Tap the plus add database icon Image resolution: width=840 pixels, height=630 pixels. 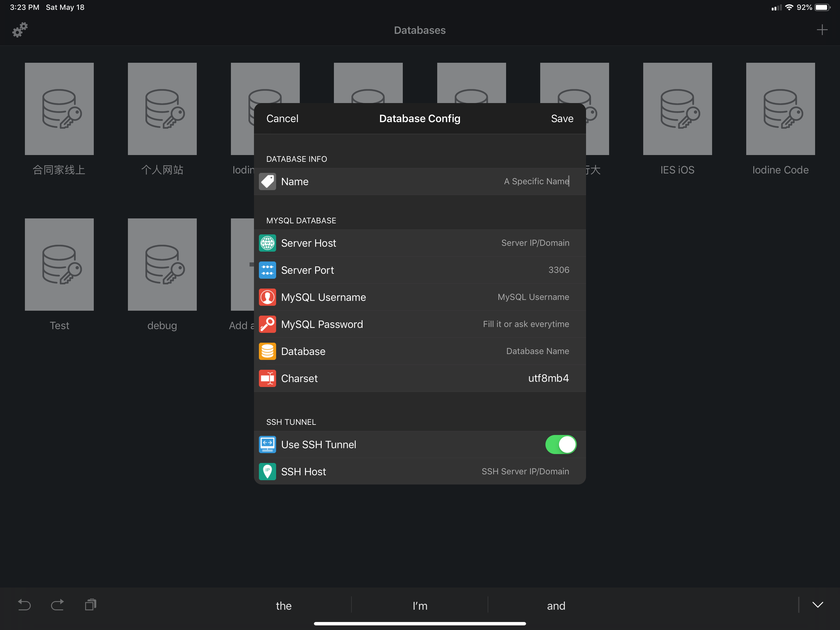(x=822, y=30)
